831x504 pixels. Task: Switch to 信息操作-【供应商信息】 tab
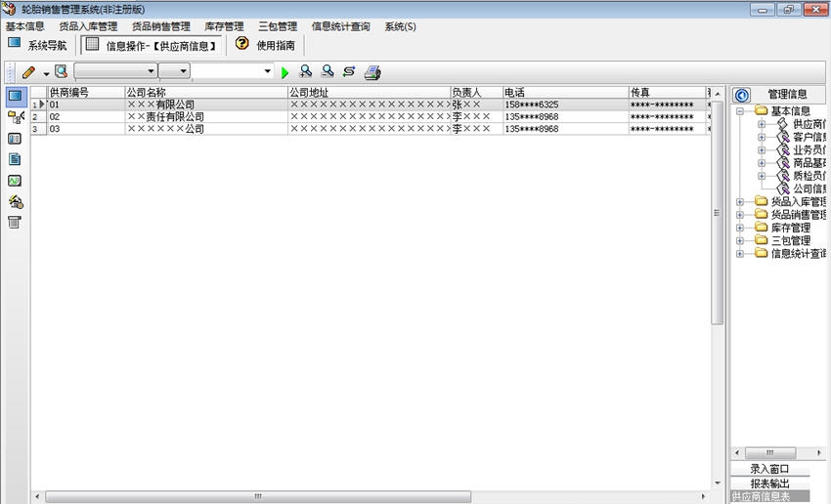(152, 46)
